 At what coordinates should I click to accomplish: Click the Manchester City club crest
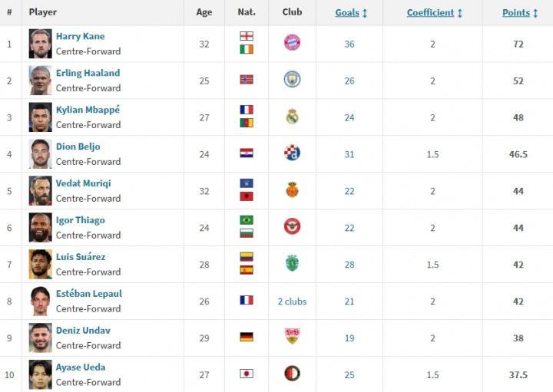click(x=292, y=79)
